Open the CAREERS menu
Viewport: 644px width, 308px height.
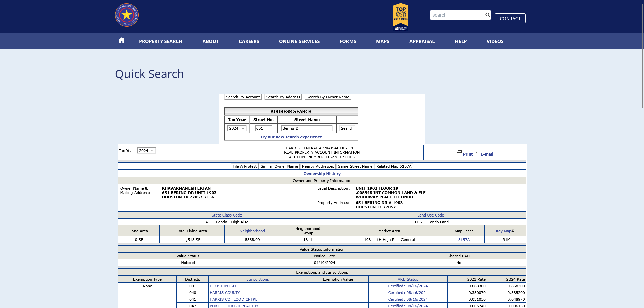click(x=249, y=41)
